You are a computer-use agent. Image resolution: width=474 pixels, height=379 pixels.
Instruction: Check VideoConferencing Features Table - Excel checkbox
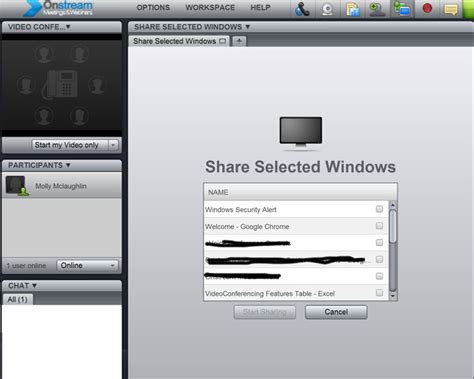click(379, 293)
